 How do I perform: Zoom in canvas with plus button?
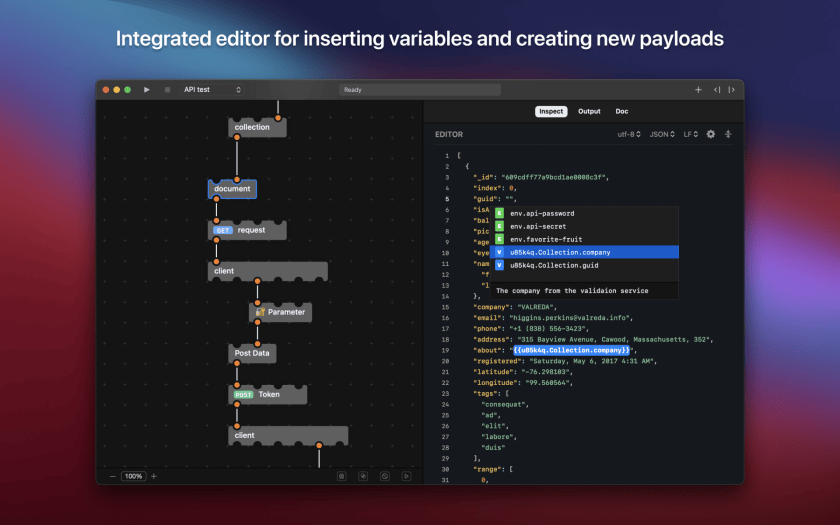point(154,476)
